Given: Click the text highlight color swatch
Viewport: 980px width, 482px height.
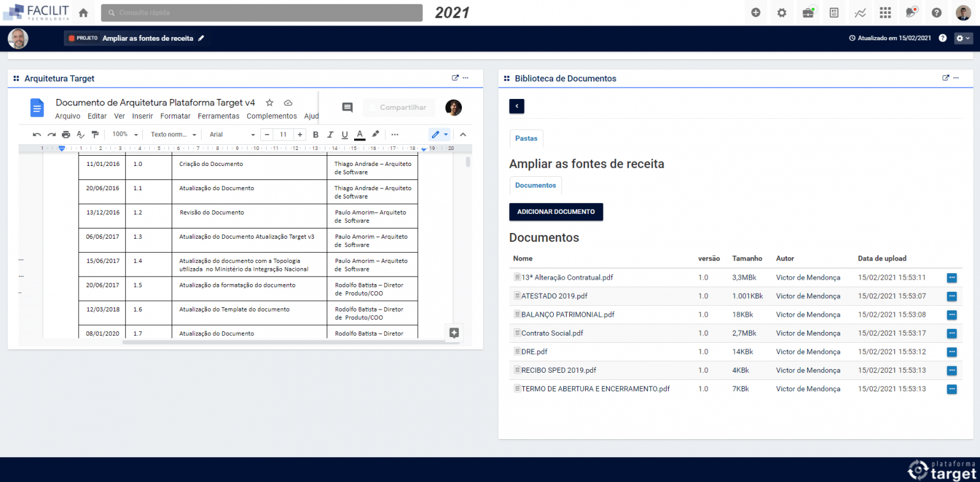Looking at the screenshot, I should 375,134.
